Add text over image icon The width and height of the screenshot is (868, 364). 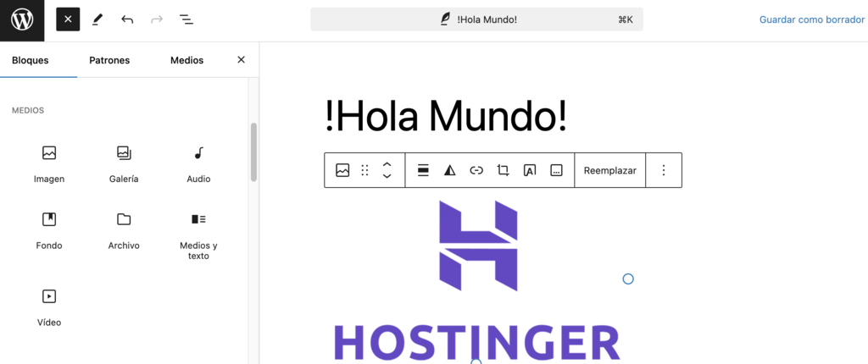pos(530,170)
